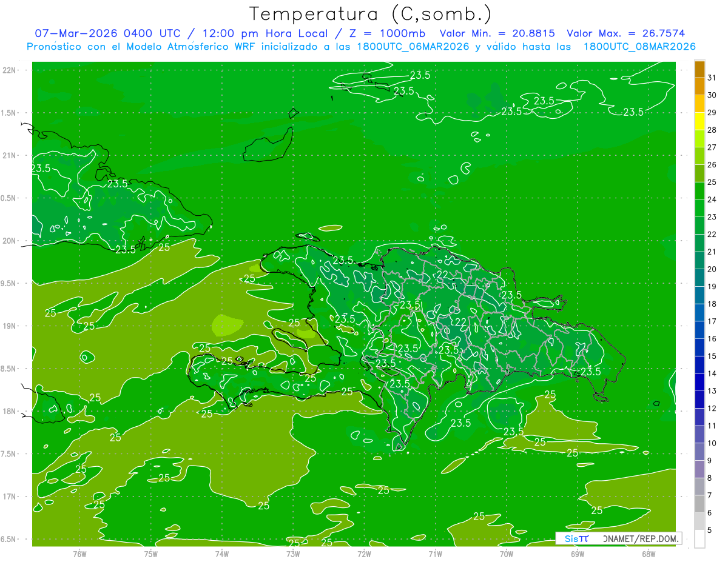Click the '19N' latitude axis label
728x562 pixels.
coord(9,326)
